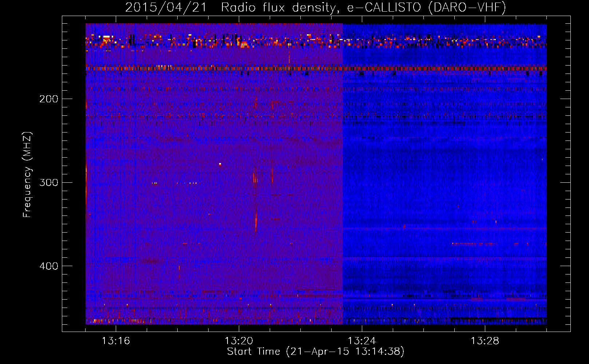Viewport: 589px width, 364px height.
Task: Click the 200 frequency tick label
Action: (x=49, y=99)
